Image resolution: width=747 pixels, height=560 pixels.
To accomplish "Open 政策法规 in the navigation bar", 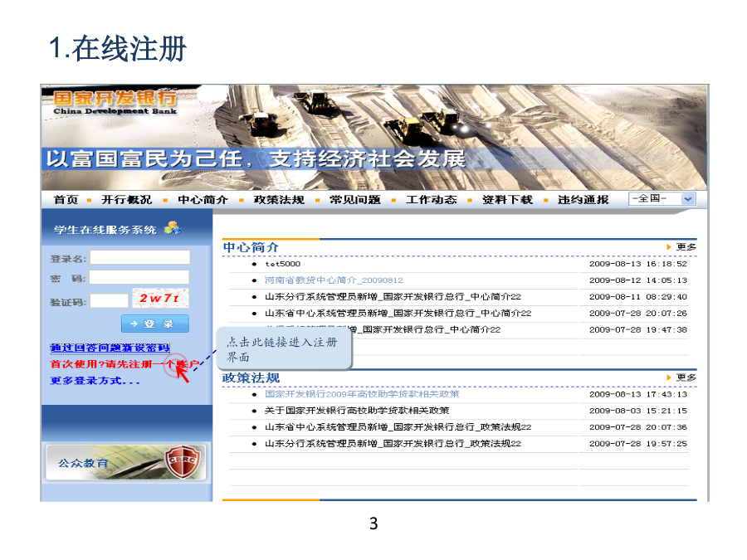I will (x=279, y=199).
